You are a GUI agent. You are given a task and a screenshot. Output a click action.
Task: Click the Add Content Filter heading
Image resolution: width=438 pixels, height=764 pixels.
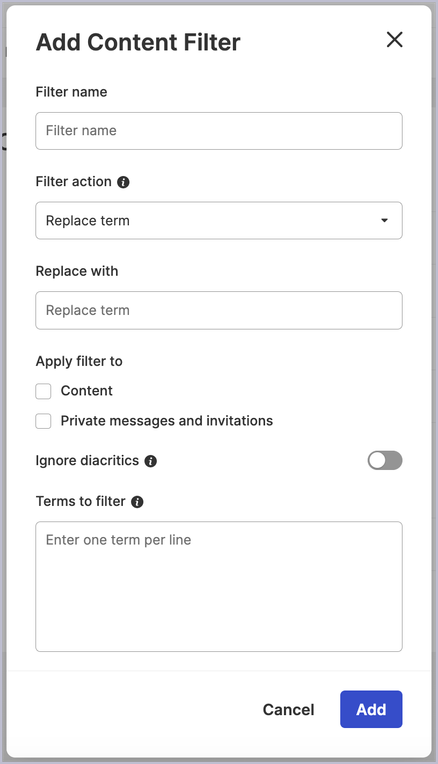pos(138,42)
